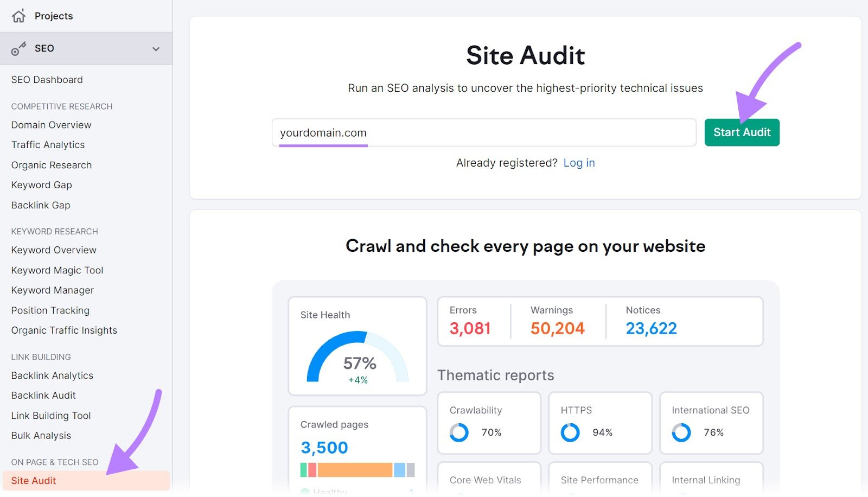Viewport: 868px width, 497px height.
Task: Click the Projects home icon
Action: (18, 16)
